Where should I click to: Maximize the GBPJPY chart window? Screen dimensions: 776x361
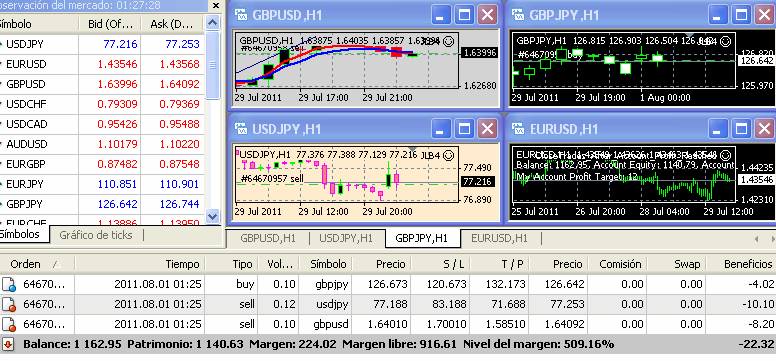click(741, 15)
